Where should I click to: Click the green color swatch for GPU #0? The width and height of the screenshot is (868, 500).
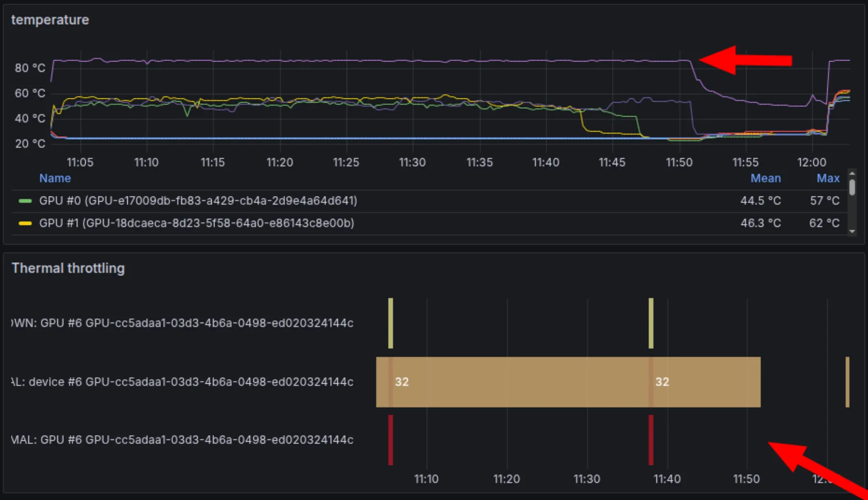pyautogui.click(x=25, y=201)
